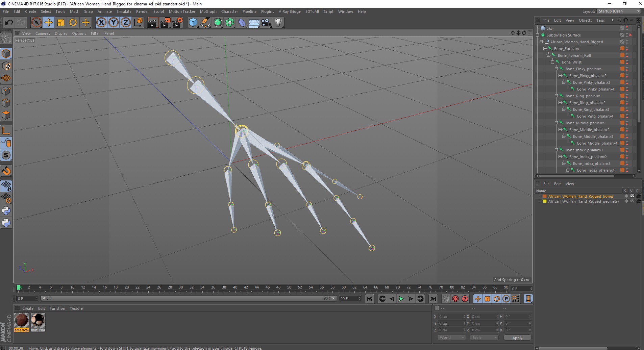The width and height of the screenshot is (644, 350).
Task: Collapse the Bone_Forearm tree node
Action: tap(545, 49)
